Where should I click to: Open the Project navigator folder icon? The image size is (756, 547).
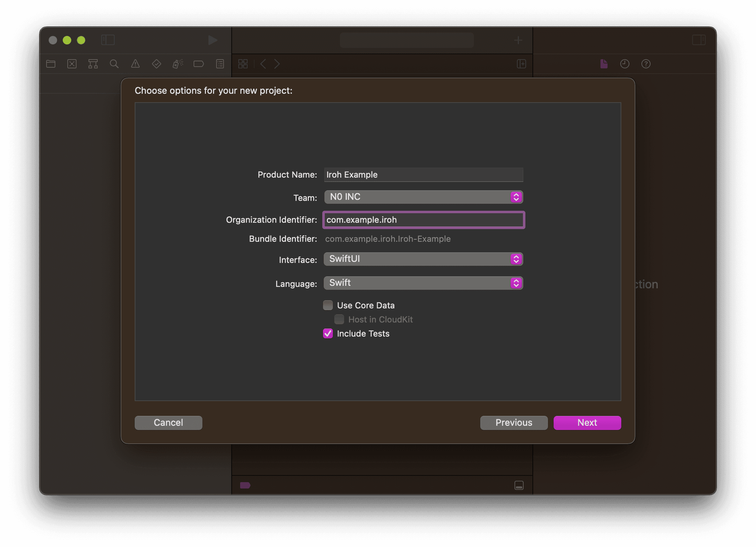51,64
